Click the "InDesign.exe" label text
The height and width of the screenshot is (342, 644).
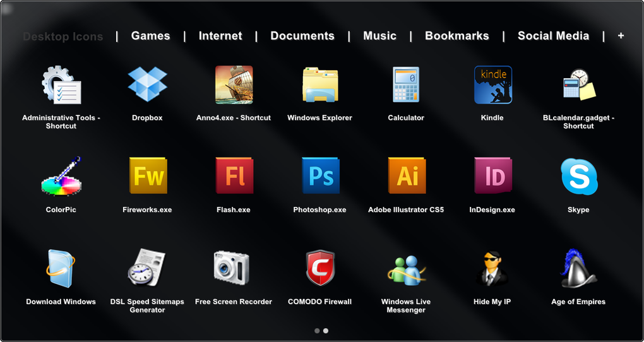[x=492, y=209]
